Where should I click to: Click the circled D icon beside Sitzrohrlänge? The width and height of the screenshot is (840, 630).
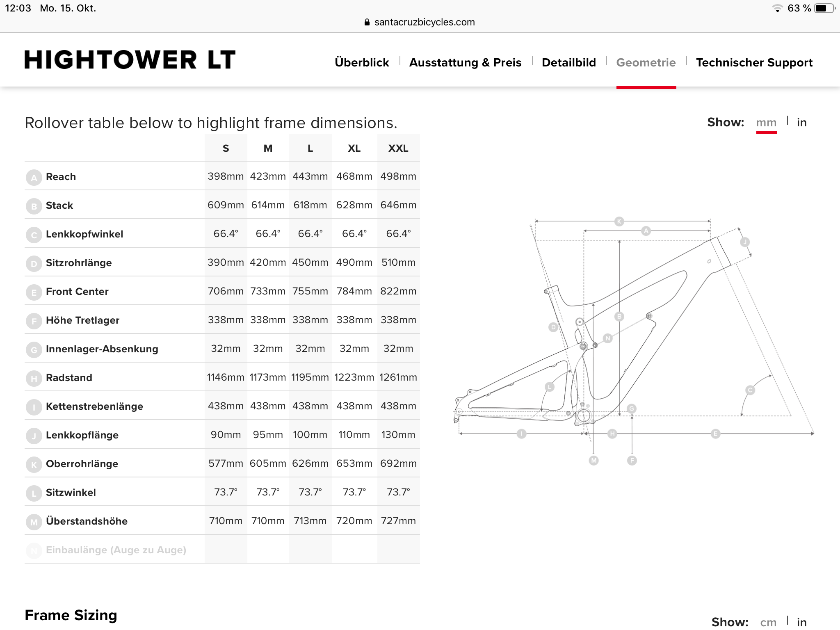point(34,264)
